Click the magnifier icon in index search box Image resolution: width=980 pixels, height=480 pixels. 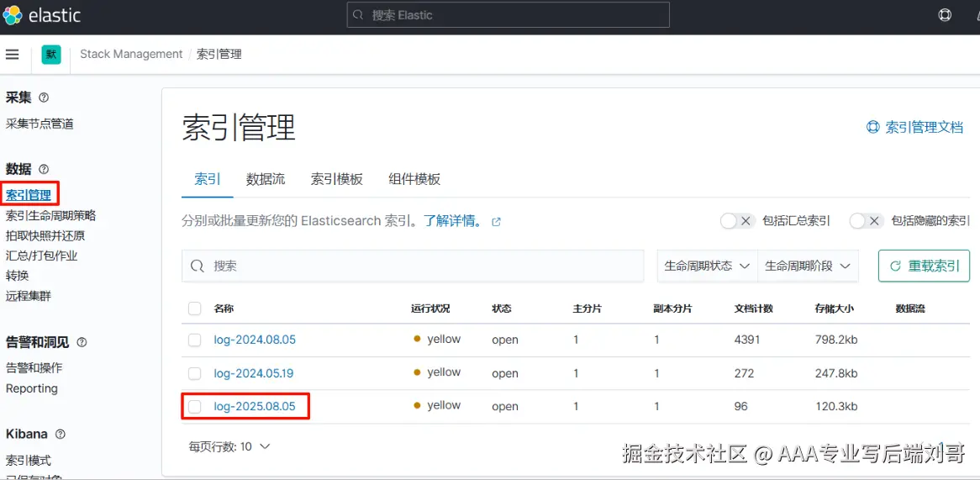coord(198,266)
